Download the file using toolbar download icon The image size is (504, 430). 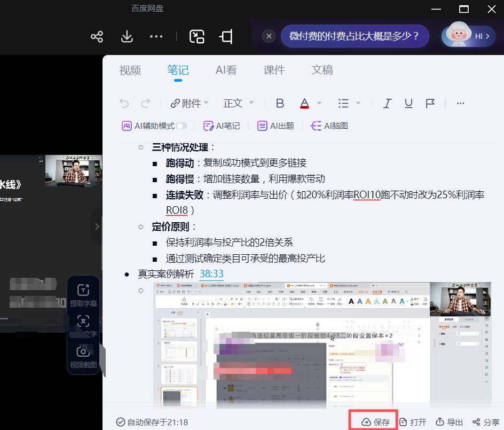pos(127,36)
